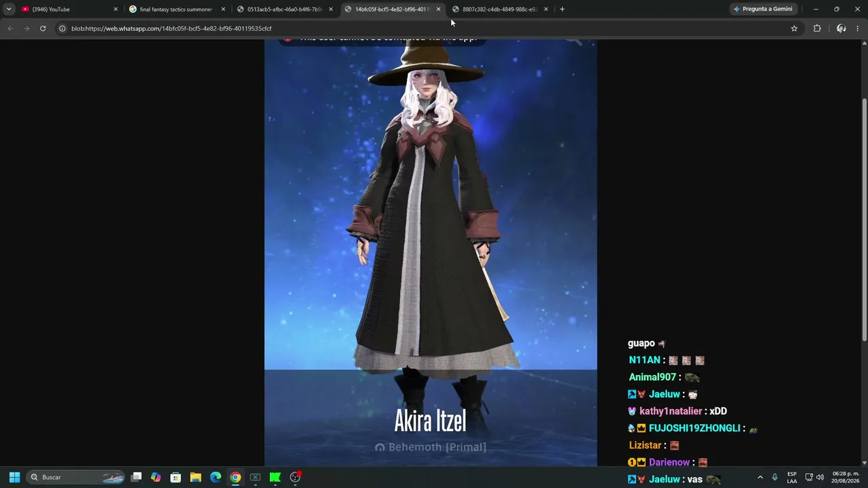Open network settings from system tray
Viewport: 868px width, 488px height.
coord(809,477)
